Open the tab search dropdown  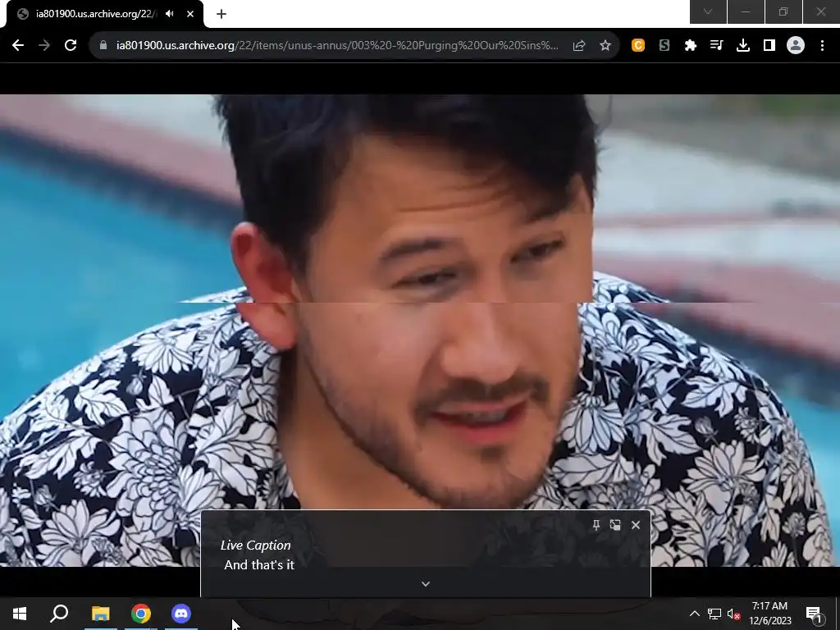[x=708, y=11]
